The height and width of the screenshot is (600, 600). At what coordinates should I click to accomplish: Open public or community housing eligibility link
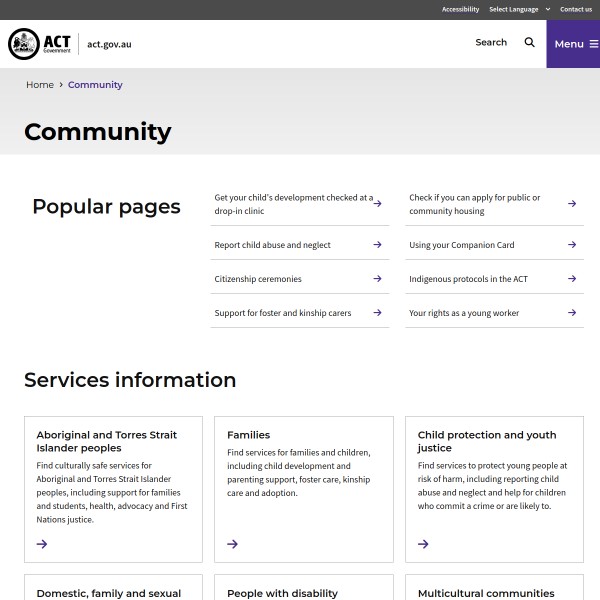click(x=474, y=204)
